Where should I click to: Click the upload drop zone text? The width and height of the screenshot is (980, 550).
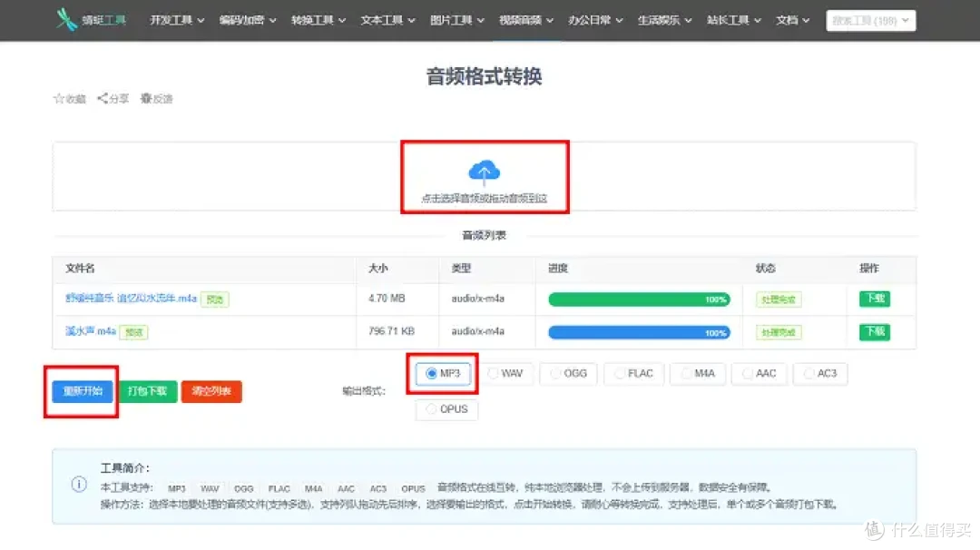pos(485,198)
